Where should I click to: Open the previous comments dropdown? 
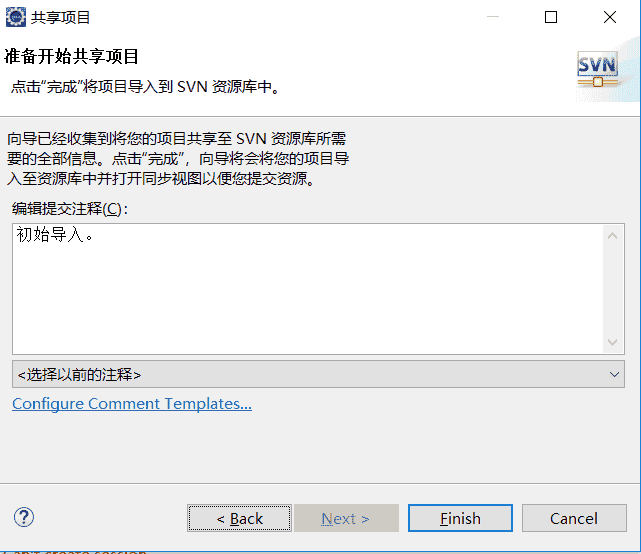tap(318, 374)
